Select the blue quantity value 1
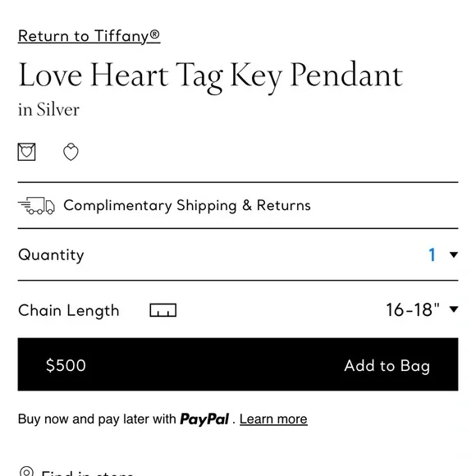476x476 pixels. (x=432, y=254)
